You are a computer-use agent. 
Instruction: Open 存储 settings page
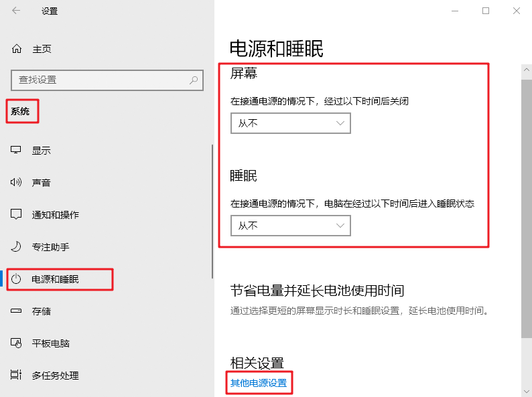coord(42,311)
